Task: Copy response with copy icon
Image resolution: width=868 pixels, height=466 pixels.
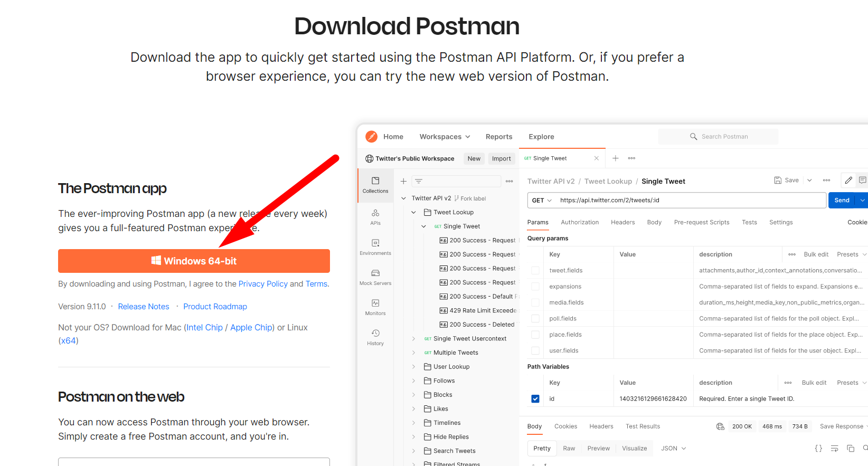Action: click(851, 449)
